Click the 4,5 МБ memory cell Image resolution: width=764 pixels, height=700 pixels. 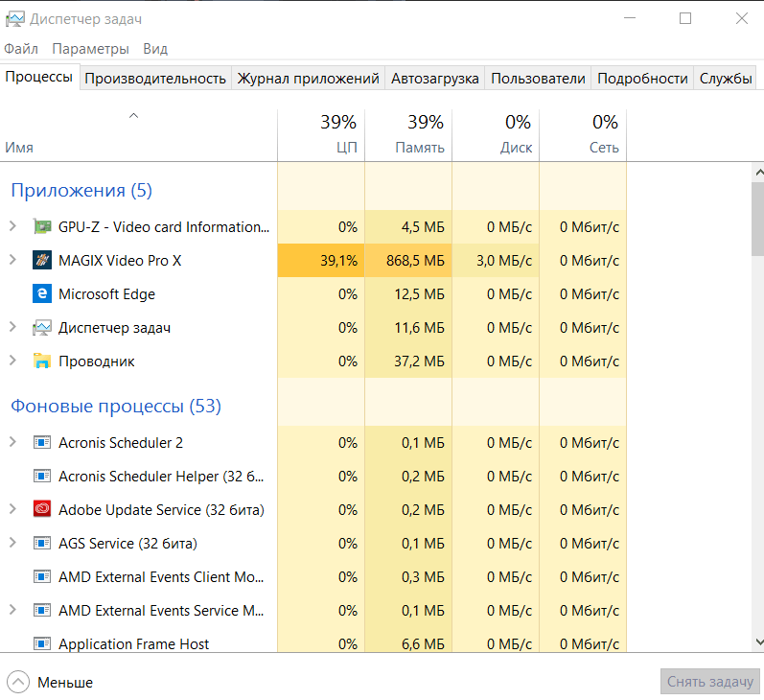click(x=408, y=226)
